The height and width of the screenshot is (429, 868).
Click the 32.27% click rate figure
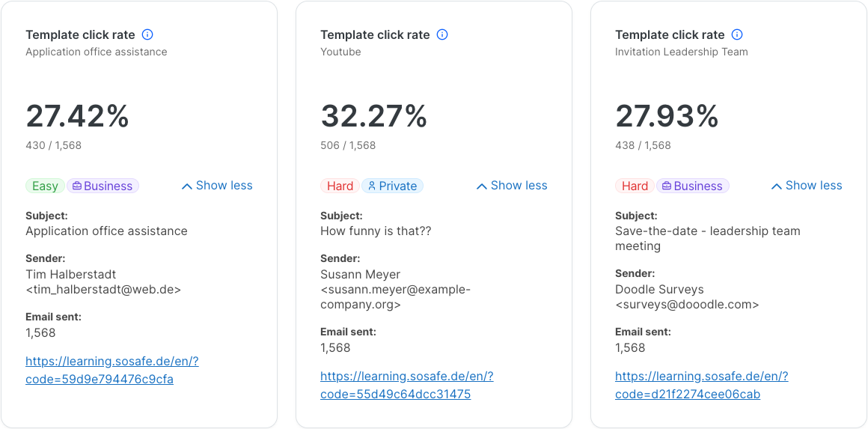(374, 117)
